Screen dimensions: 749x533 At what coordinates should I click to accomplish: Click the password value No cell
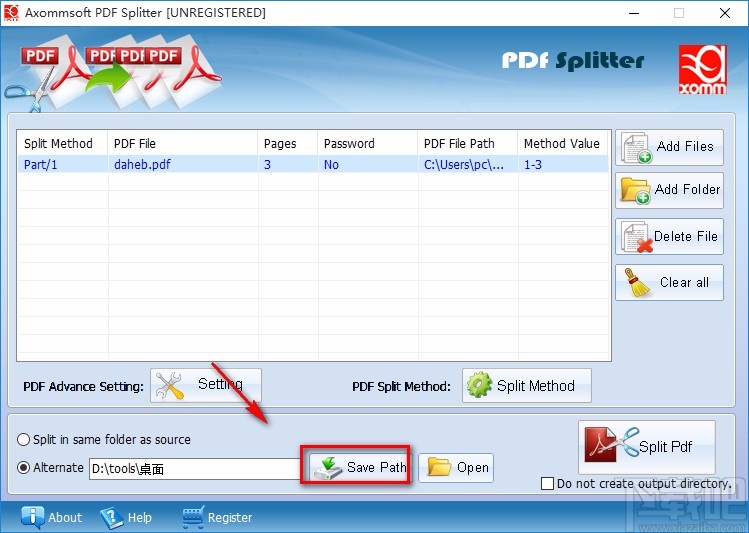pos(331,165)
